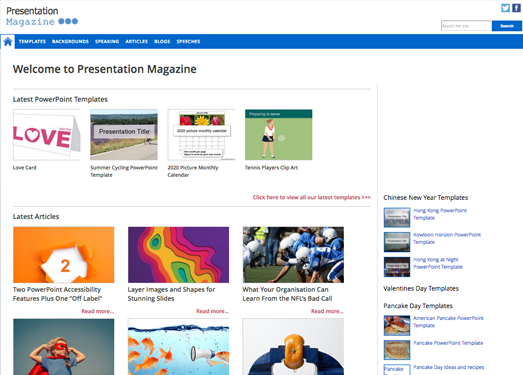The width and height of the screenshot is (523, 375).
Task: Click Pancake Day Templates heading
Action: 418,306
